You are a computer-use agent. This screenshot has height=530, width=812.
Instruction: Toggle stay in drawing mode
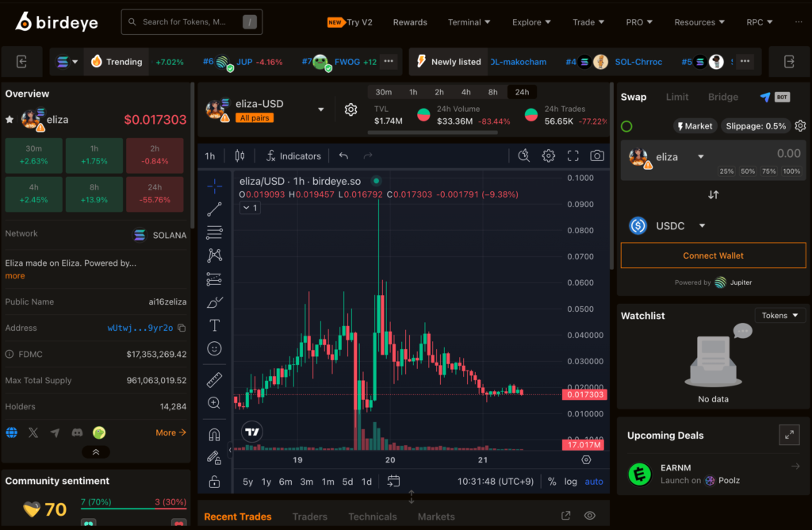tap(214, 458)
